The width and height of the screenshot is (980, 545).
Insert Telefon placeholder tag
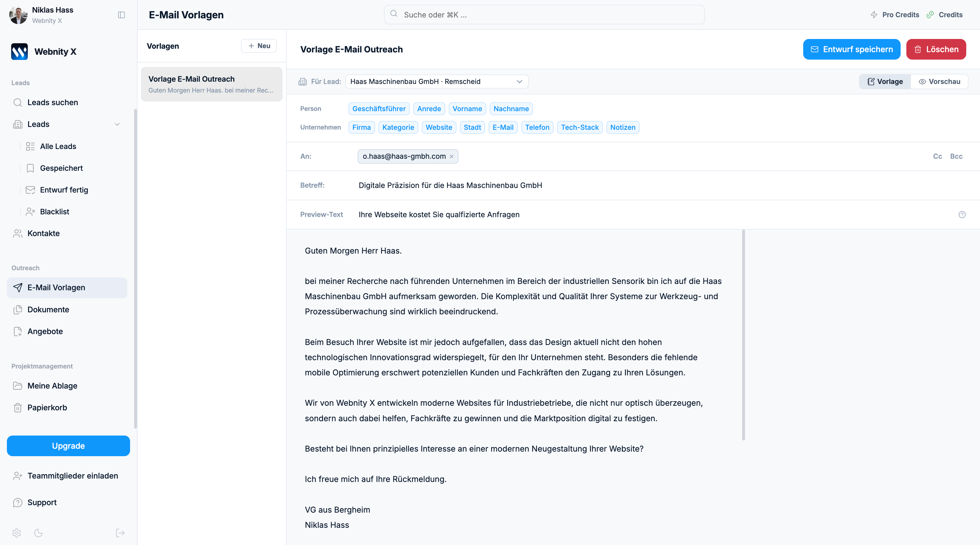click(537, 128)
